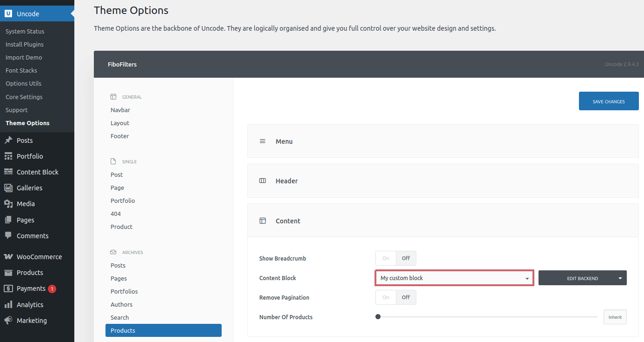The width and height of the screenshot is (644, 342).
Task: Click the Pages icon in sidebar
Action: click(8, 220)
